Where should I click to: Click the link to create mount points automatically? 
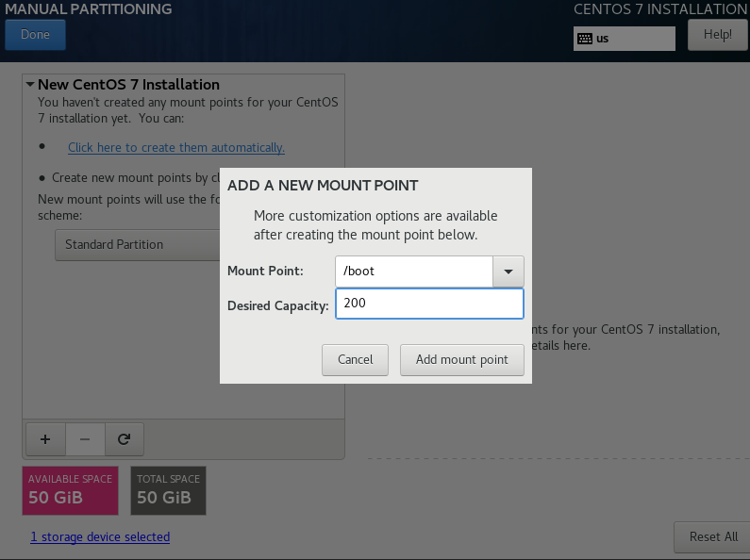coord(176,147)
